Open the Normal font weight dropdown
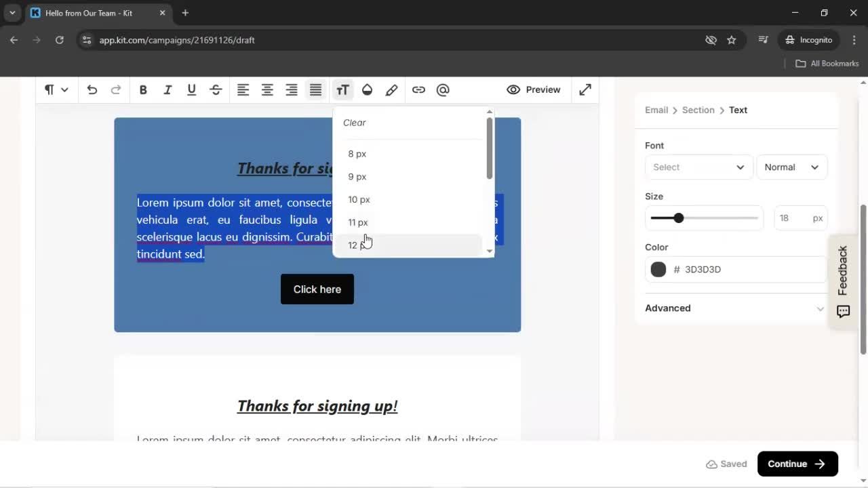 [791, 167]
